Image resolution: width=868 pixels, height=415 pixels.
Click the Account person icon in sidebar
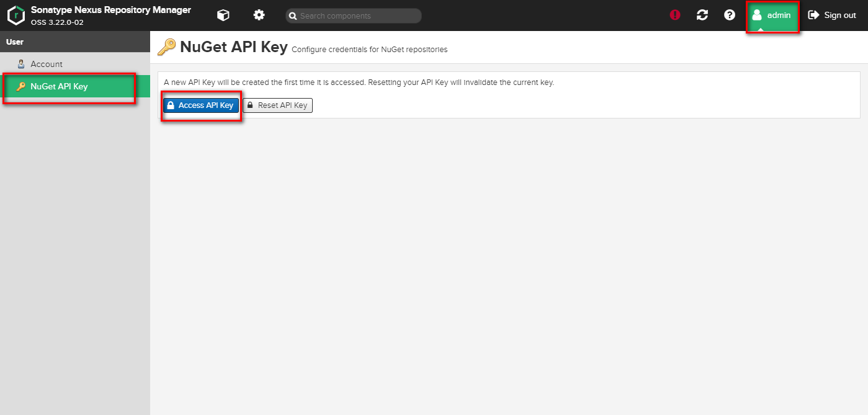coord(20,64)
